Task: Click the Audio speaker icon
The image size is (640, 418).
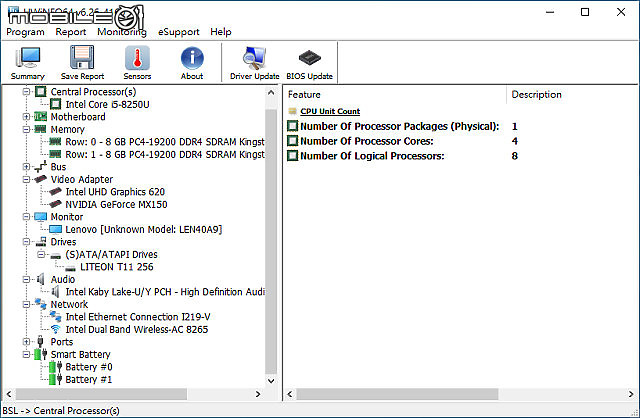Action: coord(40,279)
